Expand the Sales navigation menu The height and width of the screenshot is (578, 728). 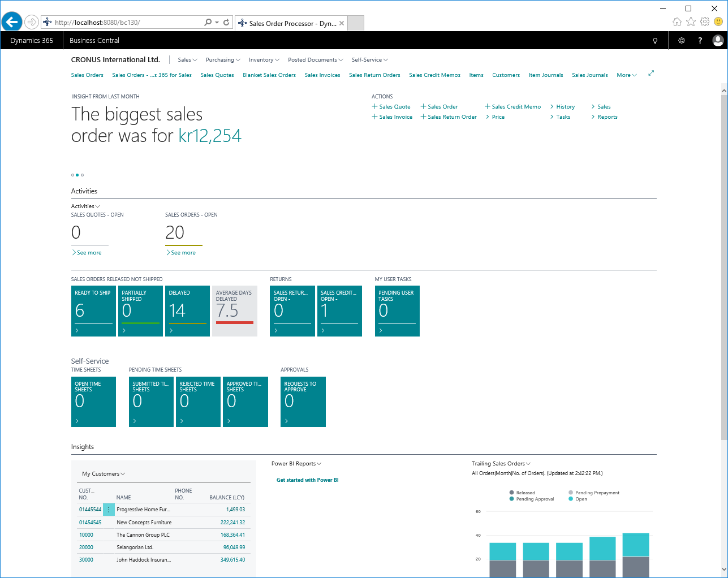point(187,60)
